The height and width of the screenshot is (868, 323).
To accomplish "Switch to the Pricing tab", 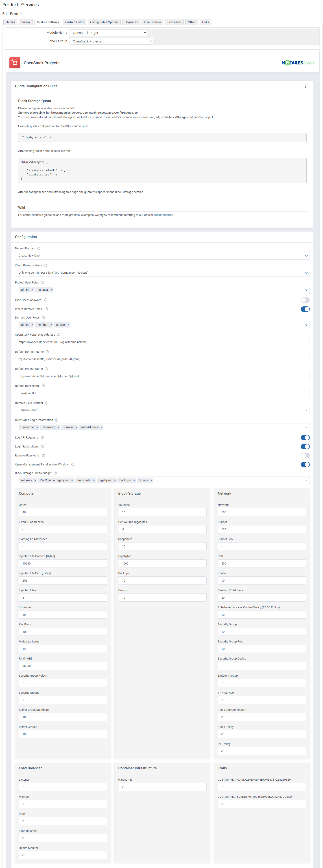I will pyautogui.click(x=26, y=22).
